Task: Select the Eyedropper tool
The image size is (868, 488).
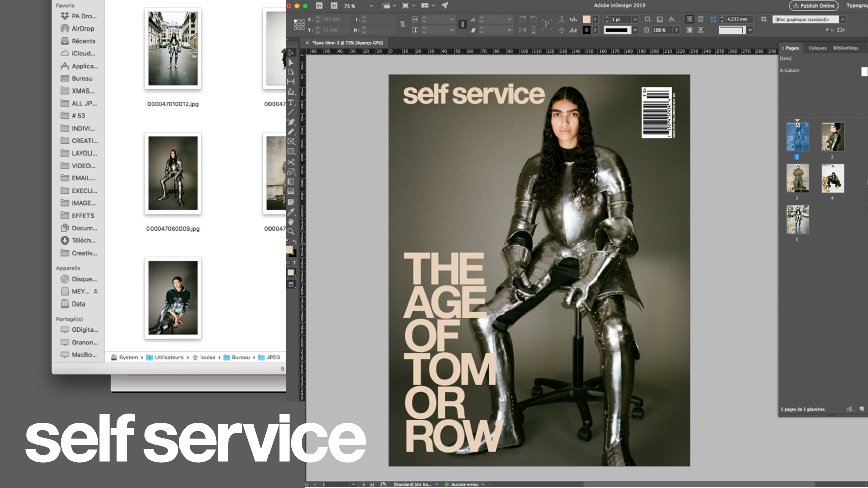Action: pyautogui.click(x=291, y=212)
